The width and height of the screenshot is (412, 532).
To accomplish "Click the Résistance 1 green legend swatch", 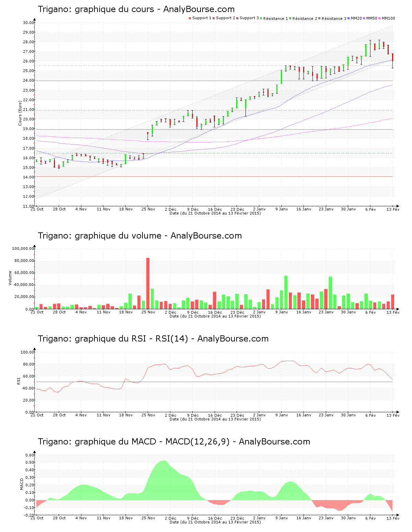I will [261, 18].
